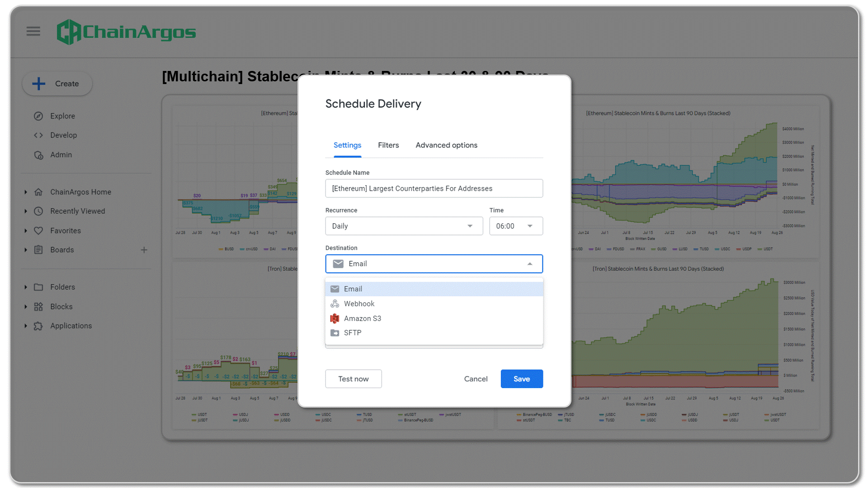Select Amazon S3 destination option

click(362, 319)
